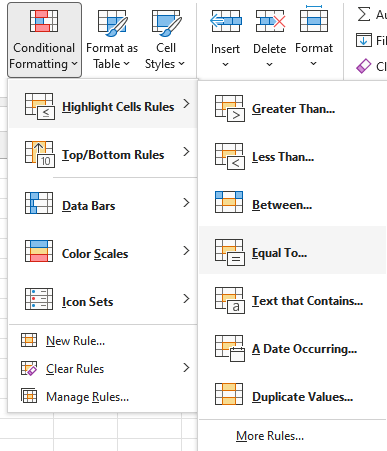Click the Text that Contains icon
The image size is (387, 451).
pos(230,300)
